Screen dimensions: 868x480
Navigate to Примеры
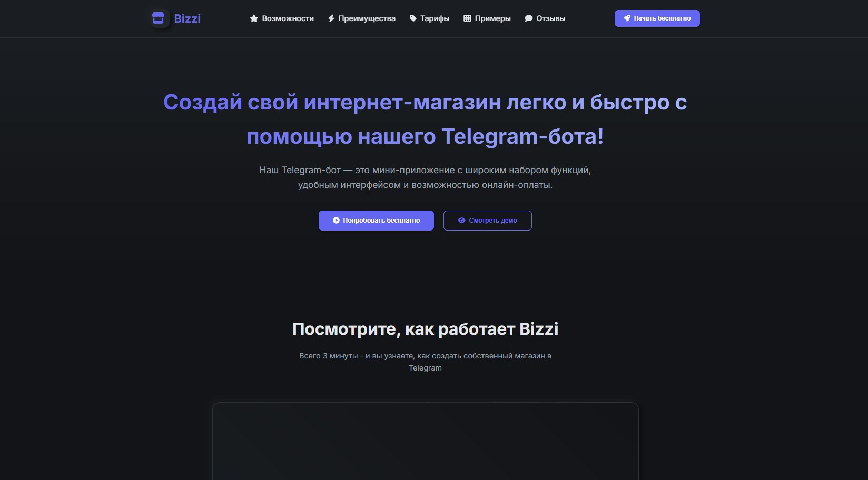tap(492, 18)
